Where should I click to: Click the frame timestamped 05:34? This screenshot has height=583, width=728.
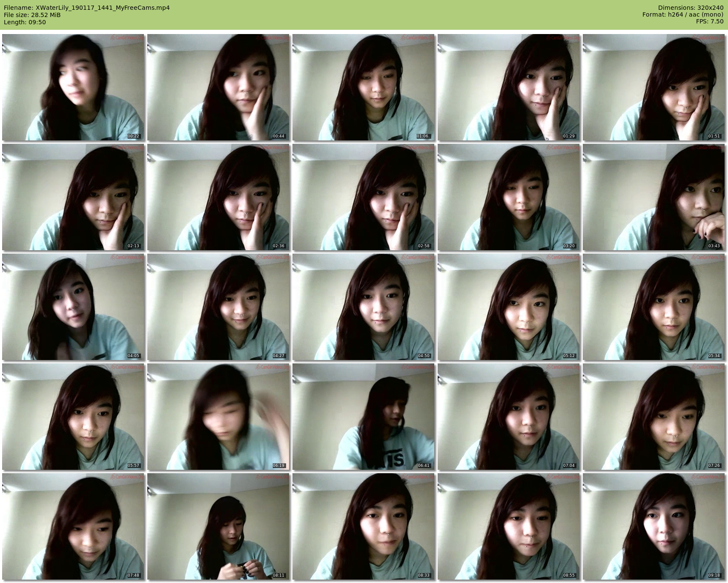pos(654,307)
